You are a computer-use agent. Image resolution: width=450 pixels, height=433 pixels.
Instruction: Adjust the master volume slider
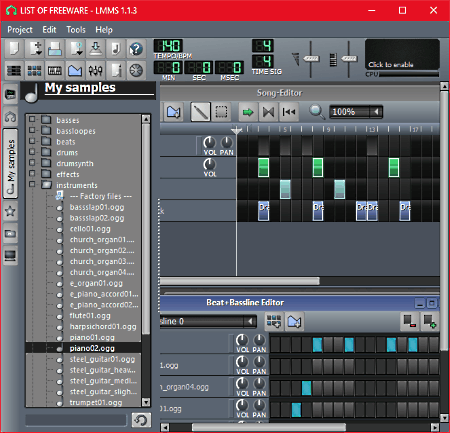point(311,59)
